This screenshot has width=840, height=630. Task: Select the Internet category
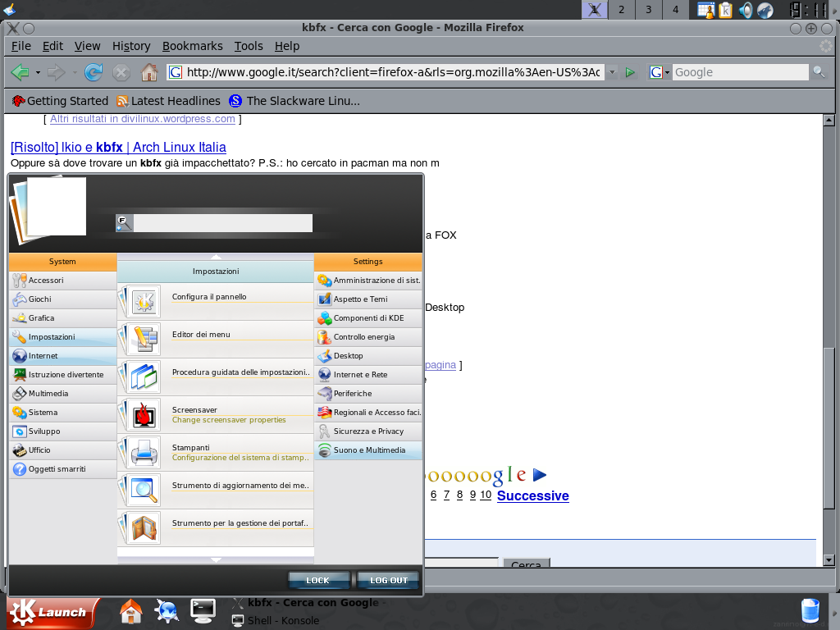pos(63,356)
